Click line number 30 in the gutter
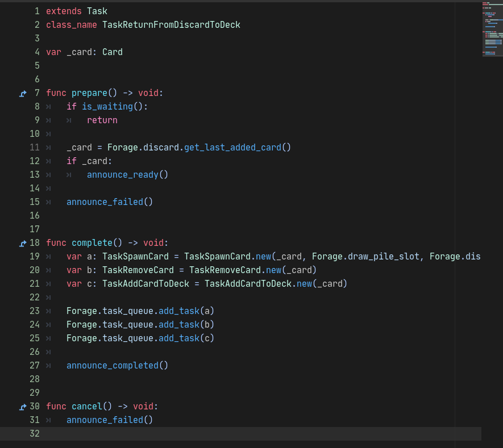Image resolution: width=503 pixels, height=448 pixels. click(34, 406)
